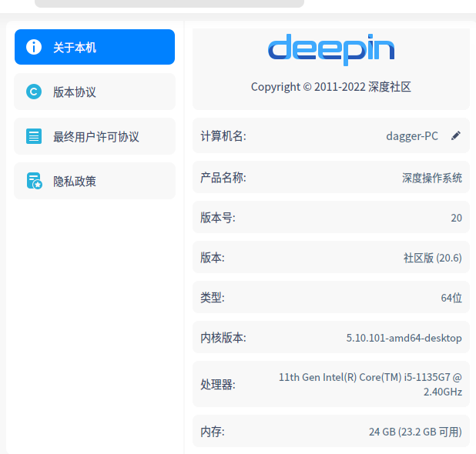Open 最终用户许可协议 in the sidebar
Viewport: 476px width, 454px height.
click(95, 136)
